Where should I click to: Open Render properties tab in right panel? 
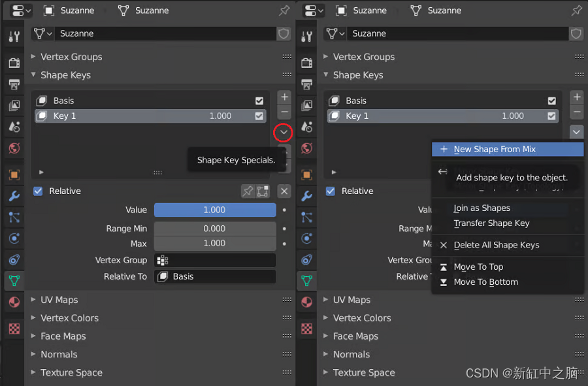point(307,63)
